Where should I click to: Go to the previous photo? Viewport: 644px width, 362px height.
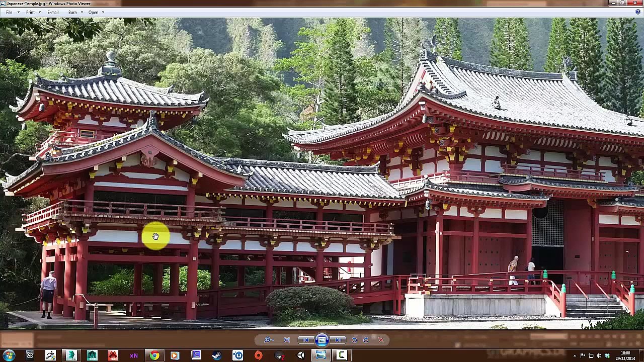(306, 340)
